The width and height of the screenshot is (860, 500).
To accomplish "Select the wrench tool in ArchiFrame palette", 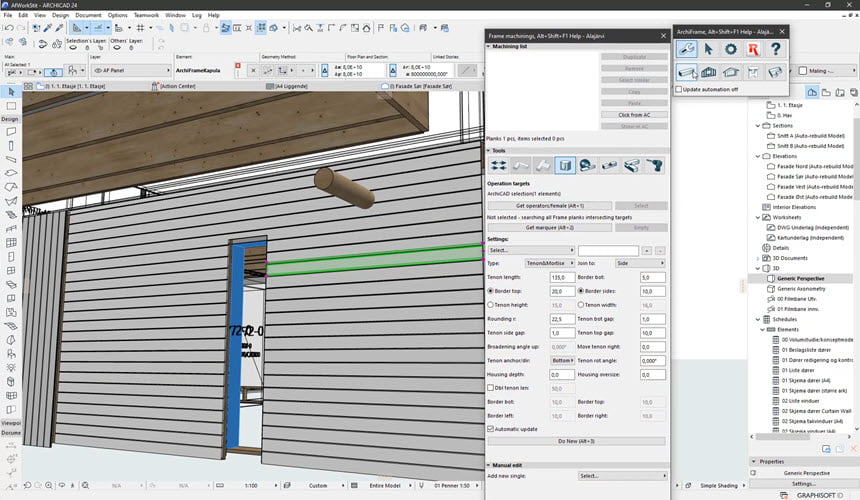I will tap(686, 49).
